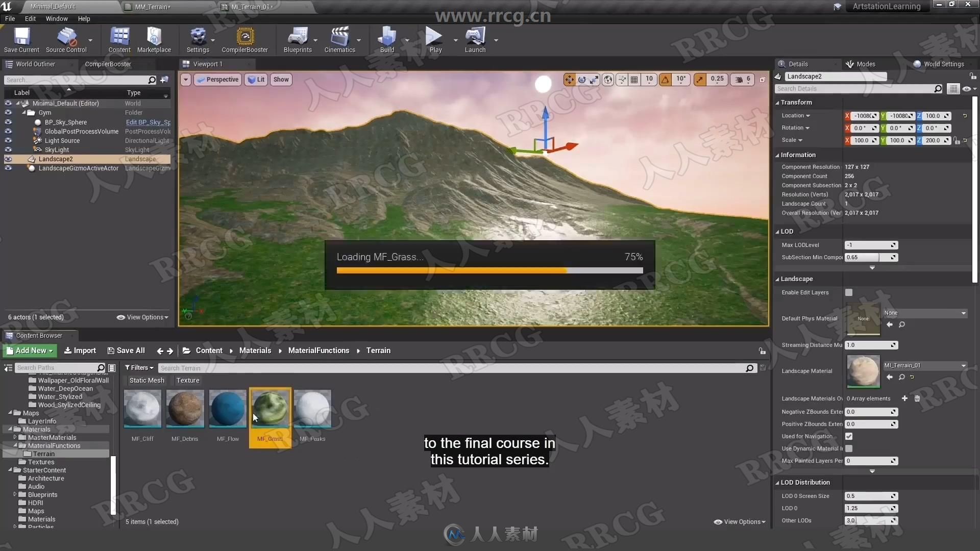The image size is (980, 551).
Task: Open the Content toolbar icon
Action: click(119, 40)
